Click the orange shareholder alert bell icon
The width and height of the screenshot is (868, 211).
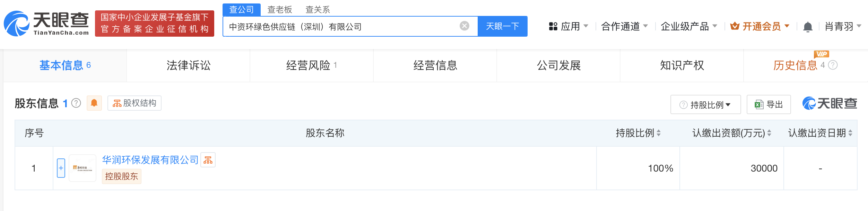94,103
